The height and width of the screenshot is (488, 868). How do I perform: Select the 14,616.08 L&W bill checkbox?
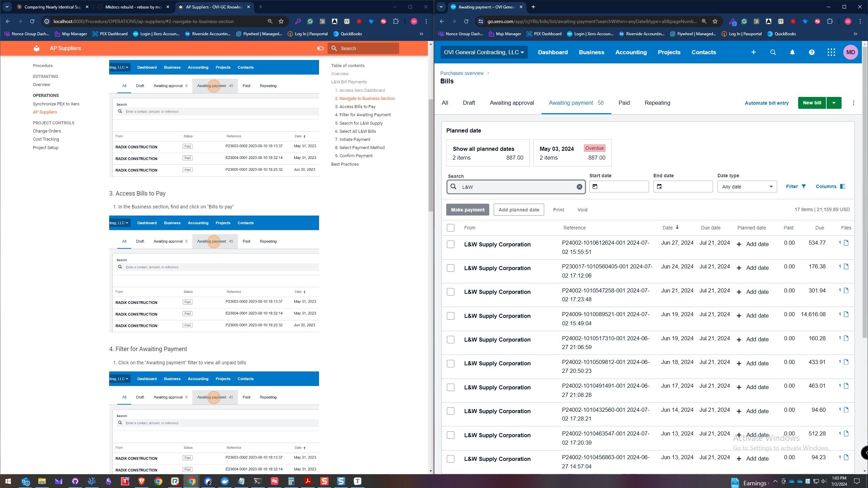pyautogui.click(x=450, y=316)
